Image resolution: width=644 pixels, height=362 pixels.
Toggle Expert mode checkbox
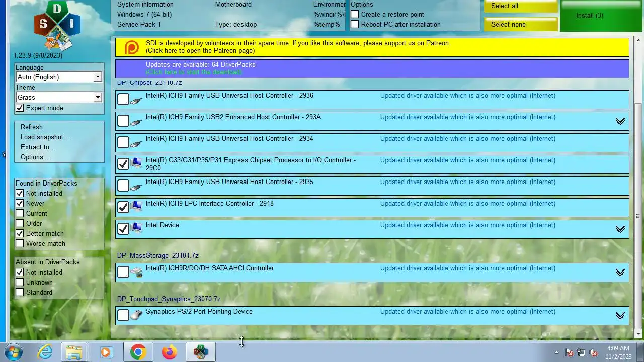click(x=20, y=108)
